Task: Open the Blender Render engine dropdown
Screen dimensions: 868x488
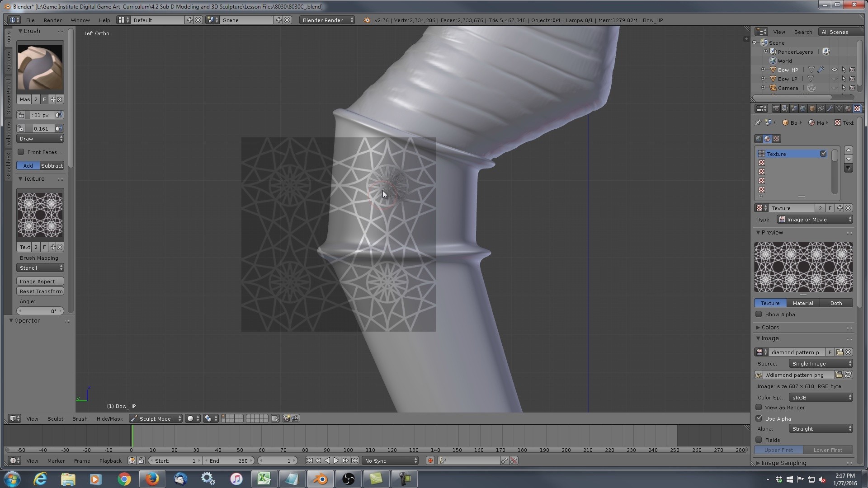Action: tap(327, 20)
